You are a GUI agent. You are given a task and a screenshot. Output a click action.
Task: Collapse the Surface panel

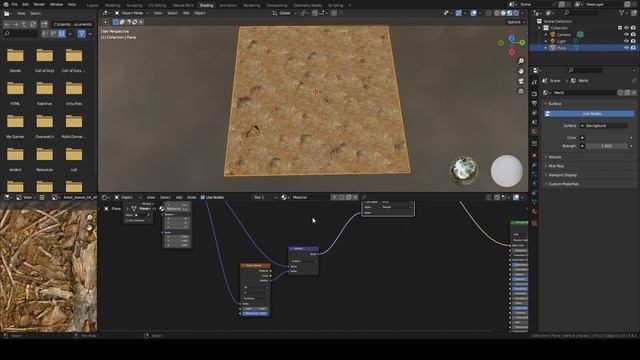[x=555, y=104]
